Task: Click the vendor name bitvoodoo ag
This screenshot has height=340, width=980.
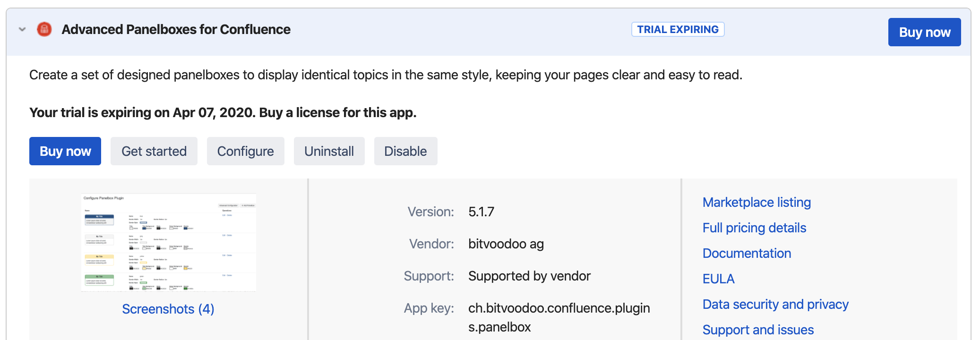Action: point(506,244)
